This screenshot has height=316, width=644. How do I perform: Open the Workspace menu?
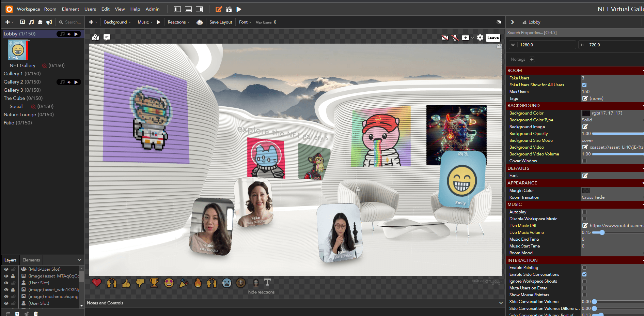coord(28,9)
